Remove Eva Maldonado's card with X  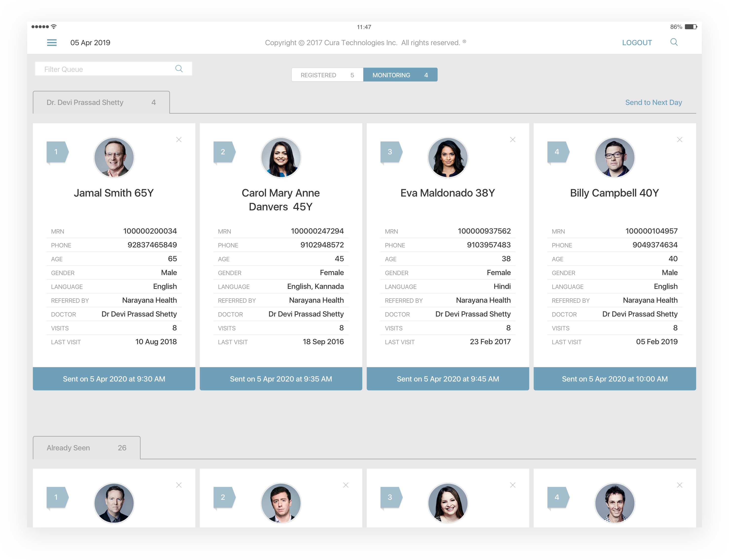[513, 140]
